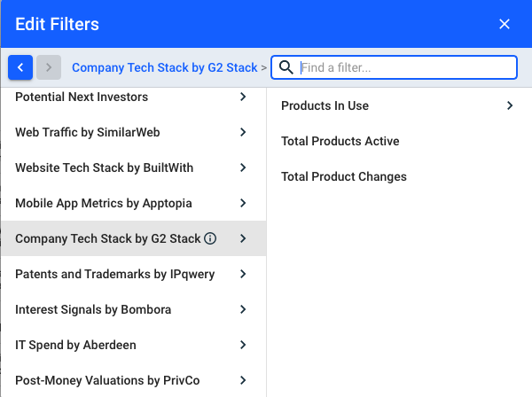532x397 pixels.
Task: Click the forward navigation arrow button
Action: (x=49, y=67)
